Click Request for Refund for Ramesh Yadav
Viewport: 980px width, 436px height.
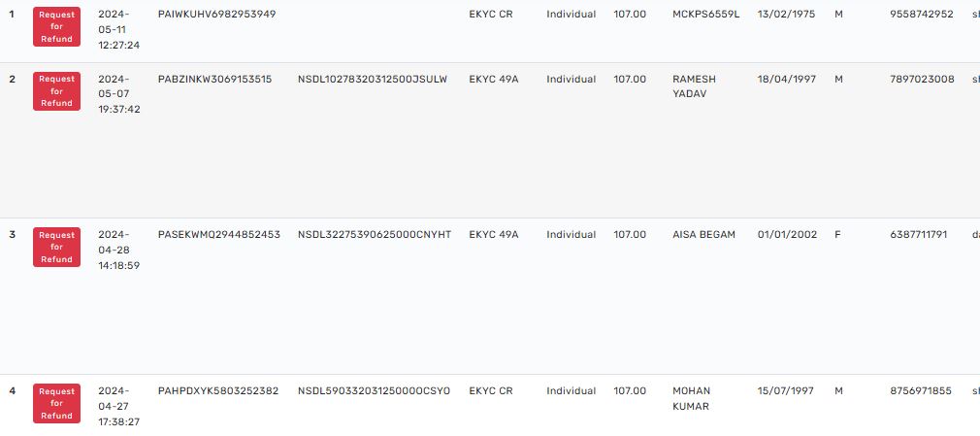click(x=56, y=91)
